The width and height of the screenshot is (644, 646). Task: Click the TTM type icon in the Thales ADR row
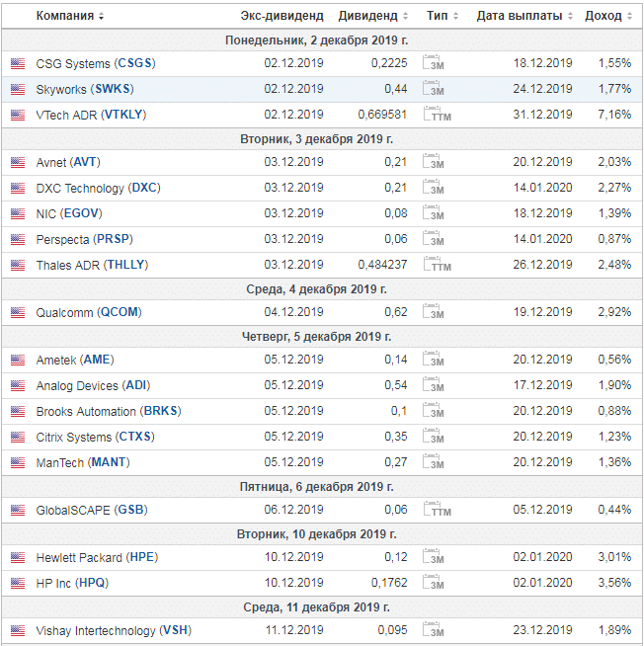pos(435,265)
